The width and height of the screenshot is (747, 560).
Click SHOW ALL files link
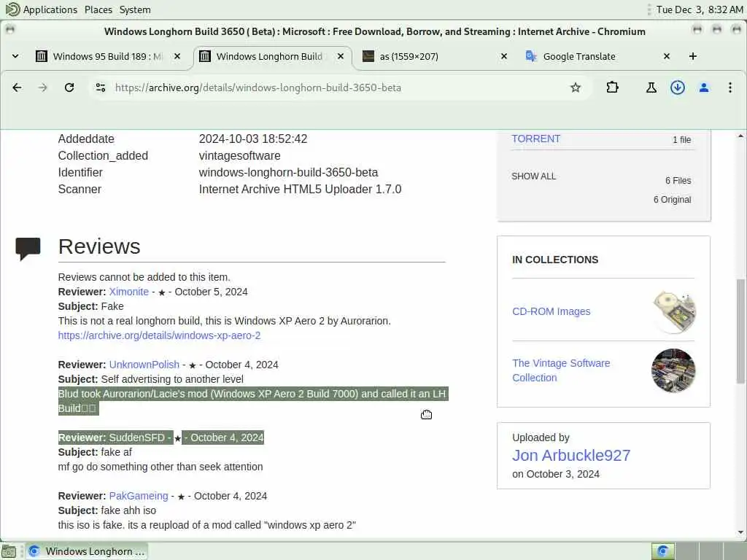(x=533, y=176)
